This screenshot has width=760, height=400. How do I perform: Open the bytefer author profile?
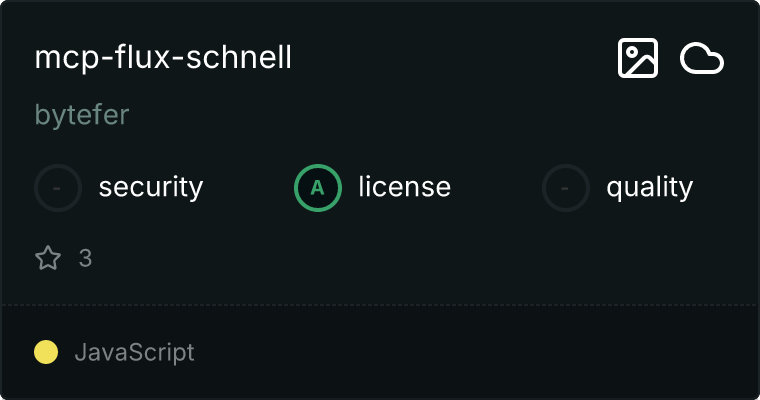(82, 115)
